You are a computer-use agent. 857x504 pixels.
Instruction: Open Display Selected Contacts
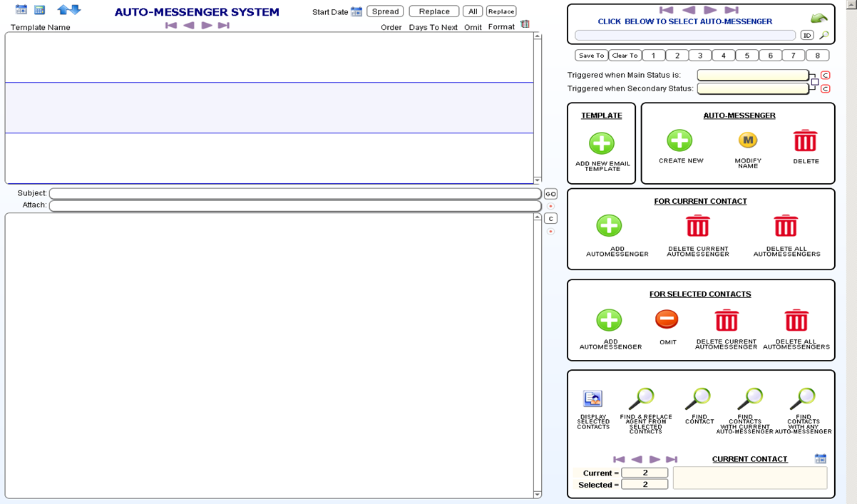(592, 398)
